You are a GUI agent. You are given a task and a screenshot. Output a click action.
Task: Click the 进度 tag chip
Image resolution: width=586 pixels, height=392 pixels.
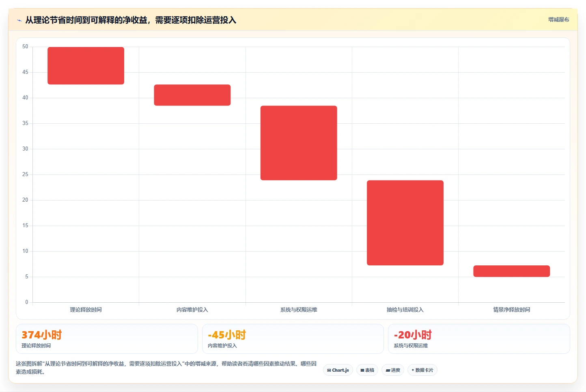pyautogui.click(x=393, y=370)
